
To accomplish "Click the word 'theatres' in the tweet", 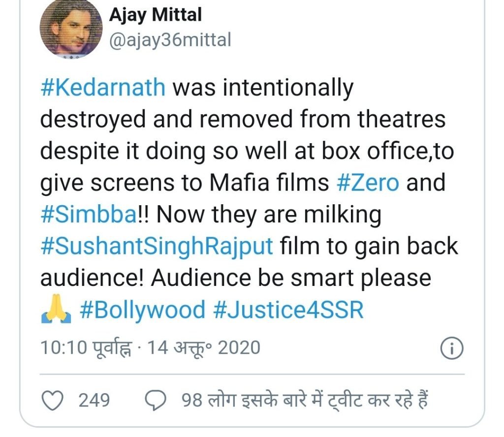I will (397, 120).
